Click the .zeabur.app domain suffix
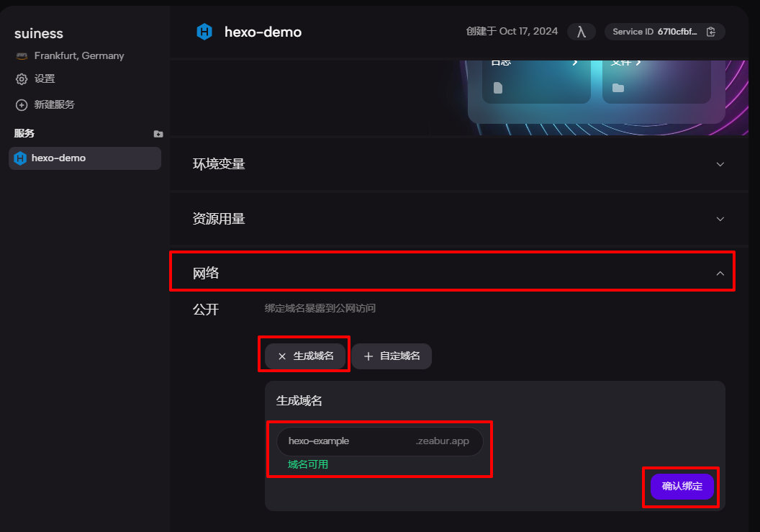This screenshot has width=760, height=532. 442,441
